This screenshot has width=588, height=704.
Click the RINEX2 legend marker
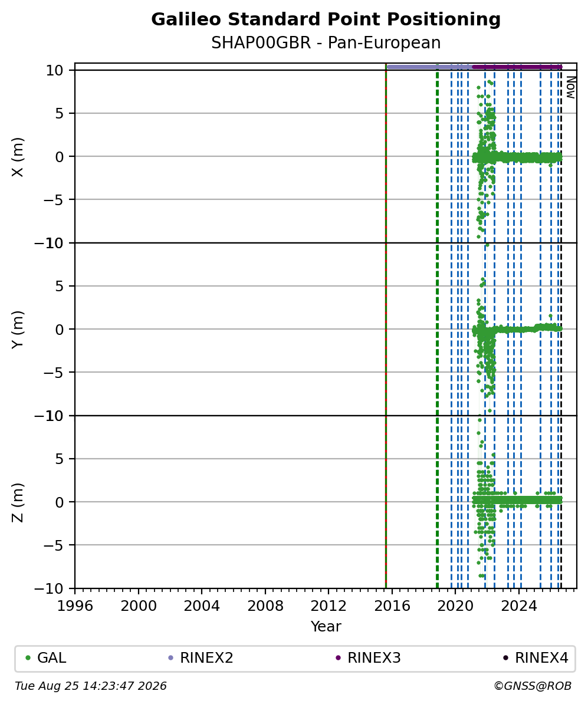point(170,658)
